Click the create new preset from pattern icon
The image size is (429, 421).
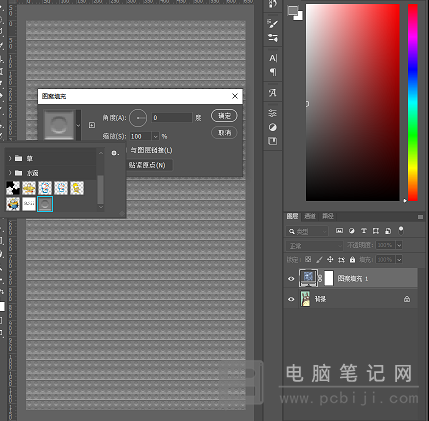click(92, 125)
